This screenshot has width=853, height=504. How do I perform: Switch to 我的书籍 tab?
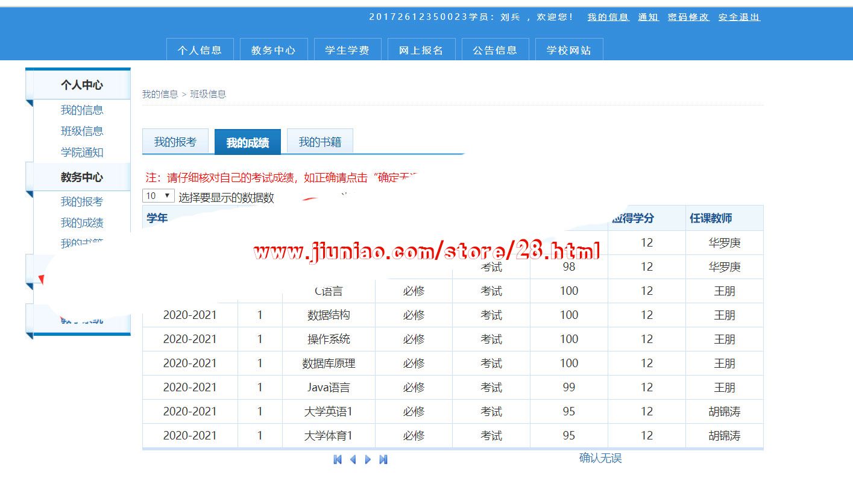tap(319, 142)
